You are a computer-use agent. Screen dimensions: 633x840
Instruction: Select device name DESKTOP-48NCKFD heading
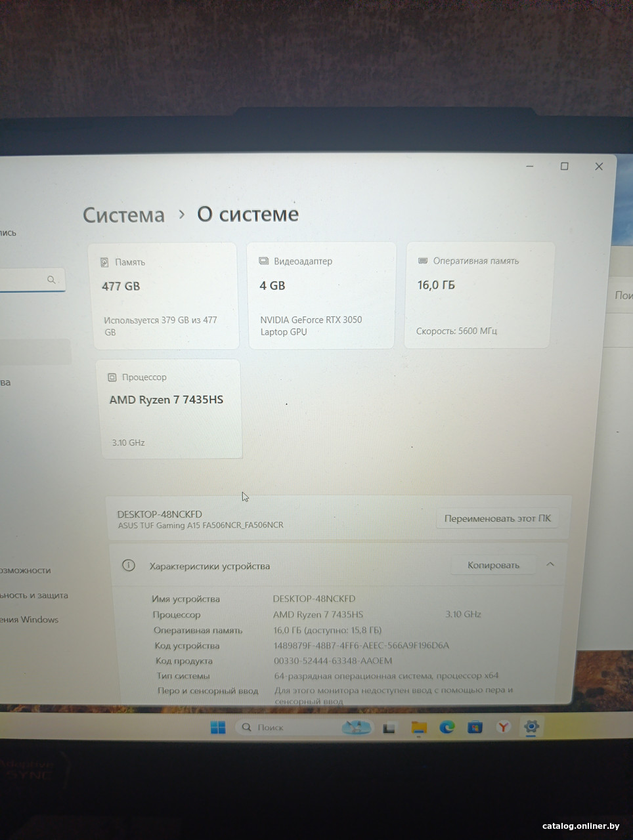[x=160, y=514]
